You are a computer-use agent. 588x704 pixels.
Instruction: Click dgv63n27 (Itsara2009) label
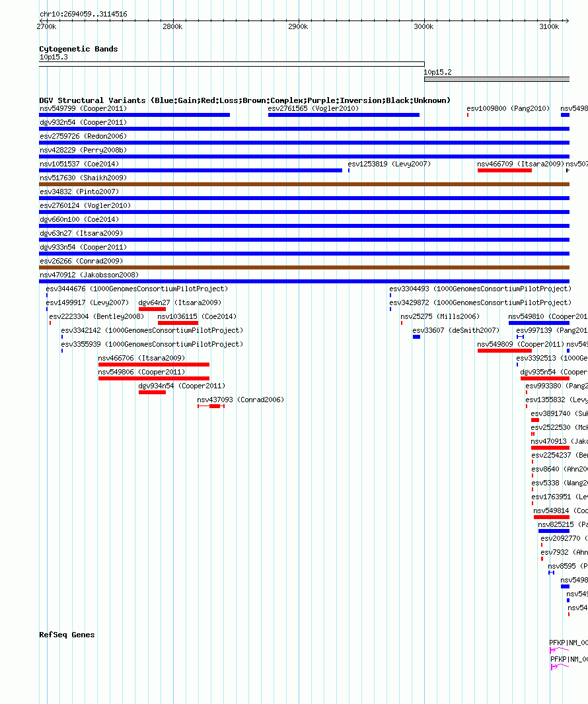click(81, 234)
